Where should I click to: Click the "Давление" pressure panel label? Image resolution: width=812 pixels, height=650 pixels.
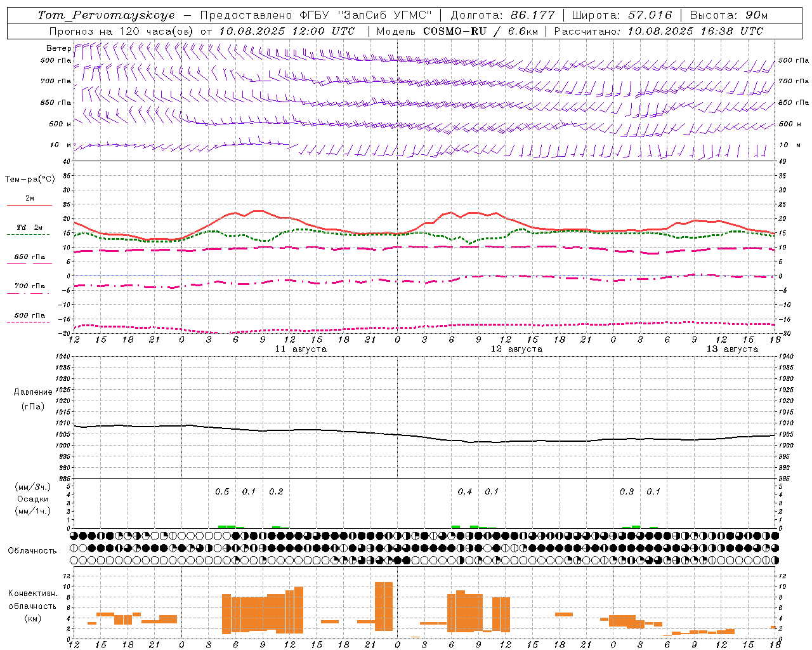coord(32,392)
